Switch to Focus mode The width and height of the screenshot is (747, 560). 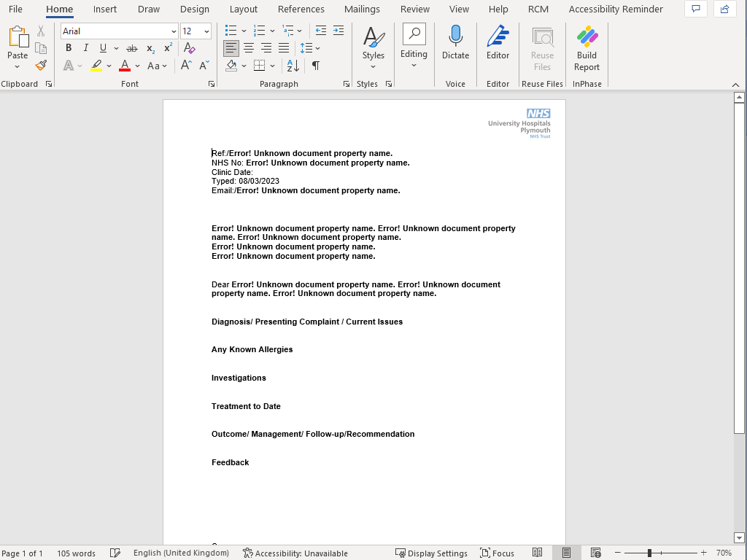[x=497, y=553]
